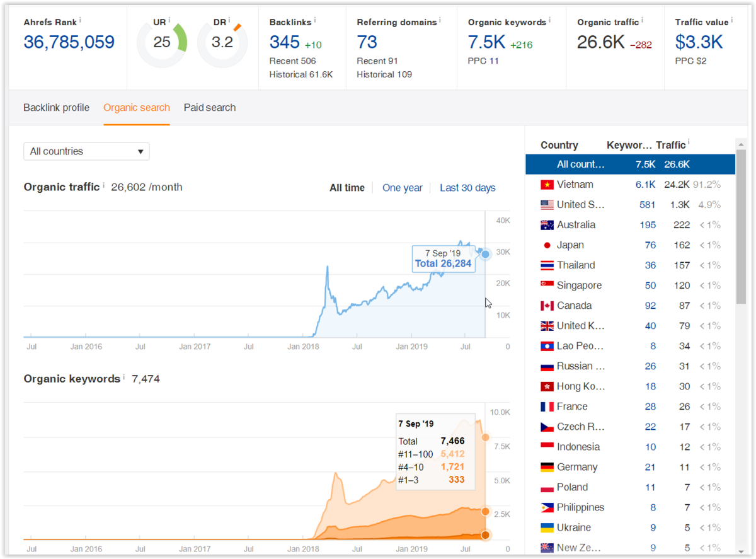Click the Russian flag icon
The height and width of the screenshot is (559, 756).
(x=547, y=366)
